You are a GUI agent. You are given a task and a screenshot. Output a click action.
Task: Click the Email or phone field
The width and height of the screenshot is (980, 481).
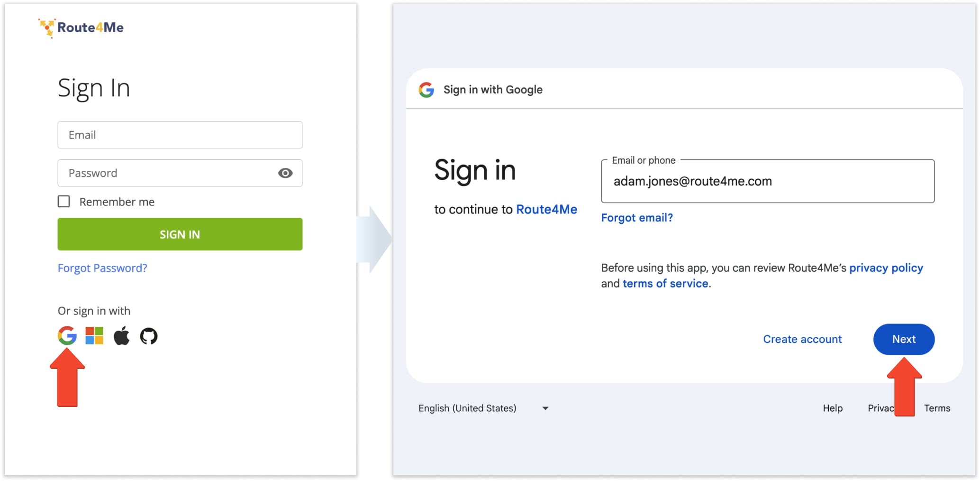tap(767, 181)
